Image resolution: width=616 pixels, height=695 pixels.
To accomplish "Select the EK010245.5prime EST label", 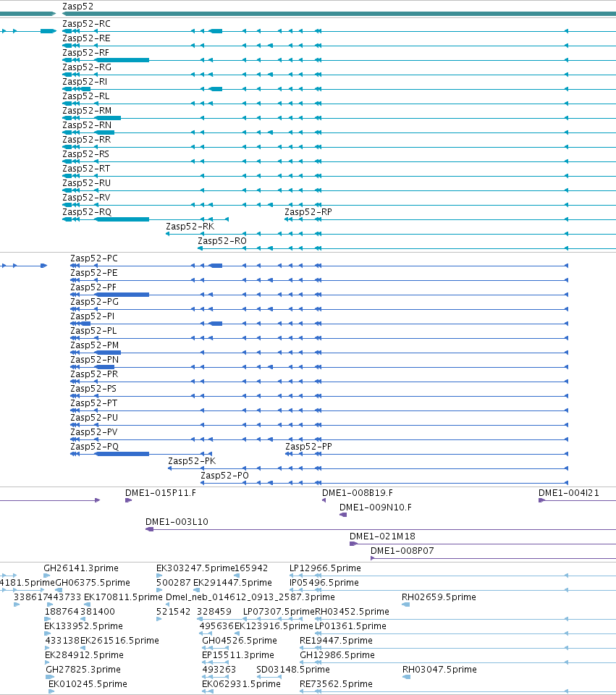I will pos(88,684).
